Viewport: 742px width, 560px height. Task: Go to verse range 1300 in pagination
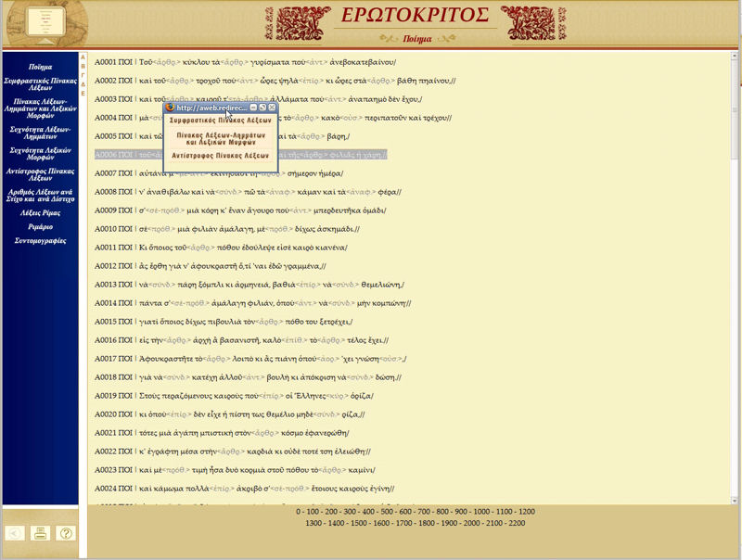click(313, 524)
